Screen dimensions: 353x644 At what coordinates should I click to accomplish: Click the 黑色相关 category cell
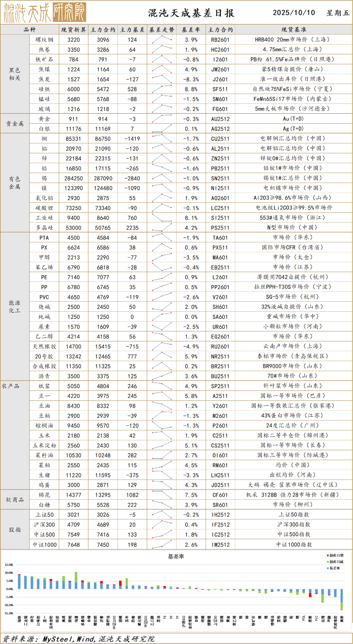pos(15,74)
